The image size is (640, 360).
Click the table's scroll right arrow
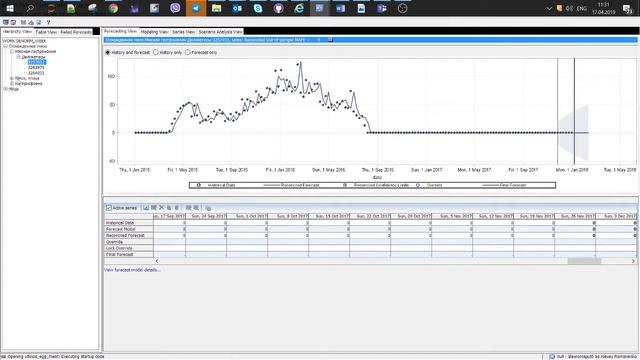click(633, 261)
